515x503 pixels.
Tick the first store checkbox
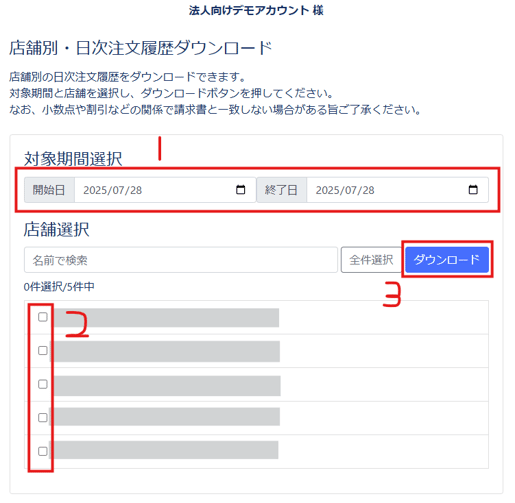tap(43, 317)
